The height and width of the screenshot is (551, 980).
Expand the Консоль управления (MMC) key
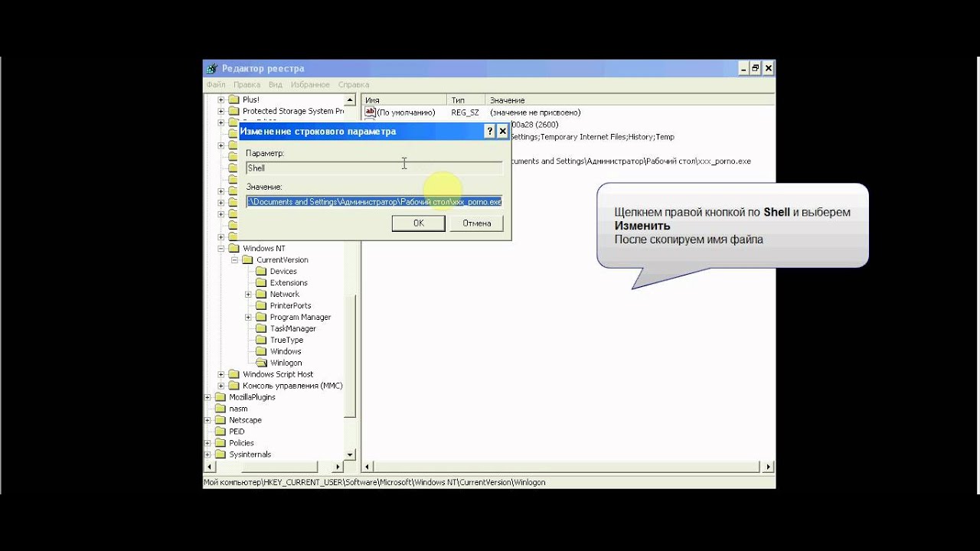[x=221, y=386]
